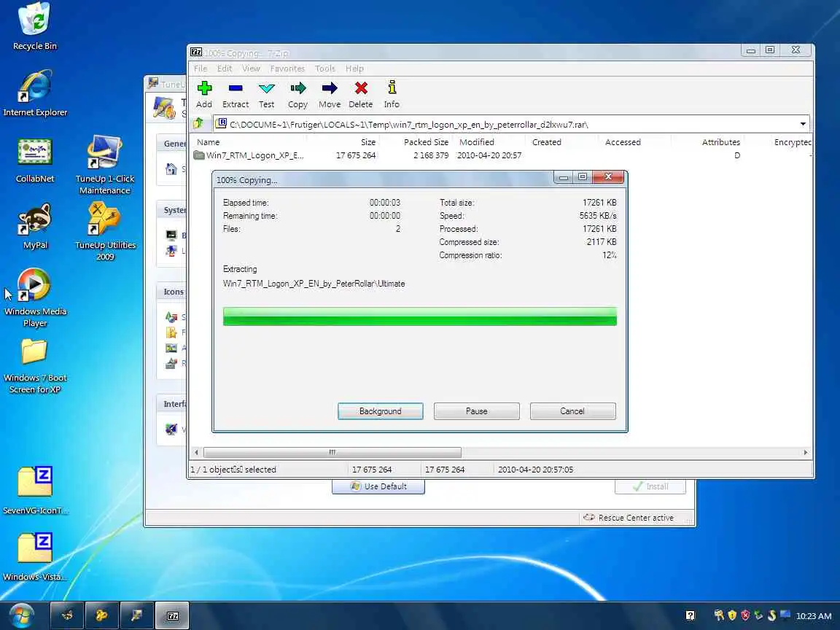Click the second pinned taskbar icon
Image resolution: width=840 pixels, height=630 pixels.
pos(102,615)
